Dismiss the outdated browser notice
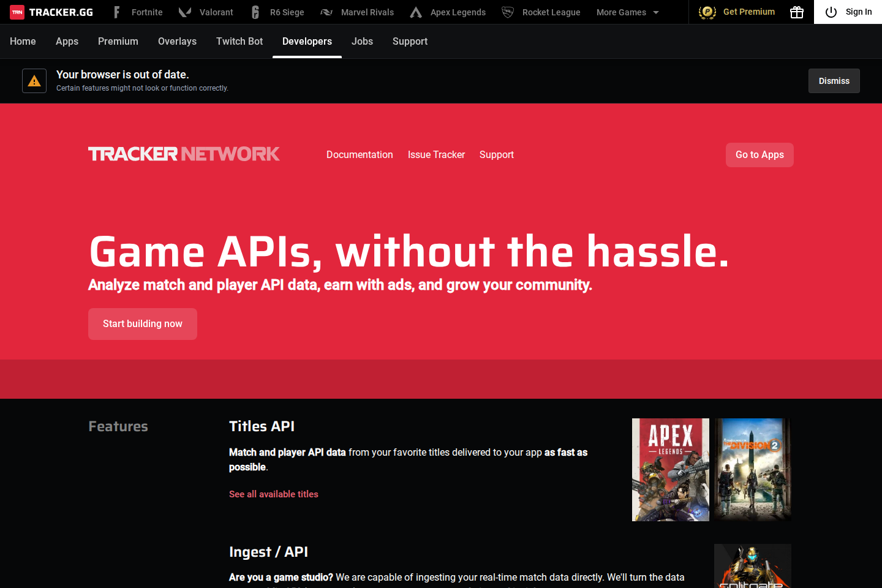This screenshot has width=882, height=588. point(834,80)
